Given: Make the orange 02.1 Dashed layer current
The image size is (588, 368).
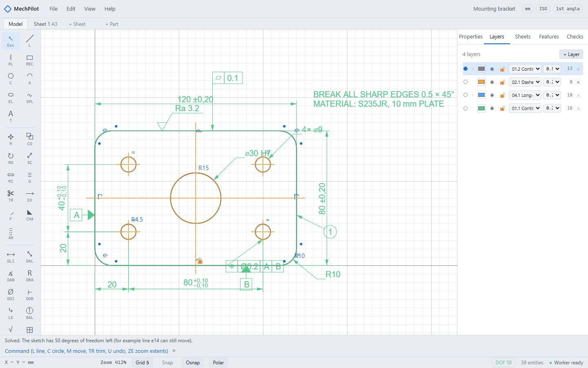Looking at the screenshot, I should pyautogui.click(x=465, y=82).
